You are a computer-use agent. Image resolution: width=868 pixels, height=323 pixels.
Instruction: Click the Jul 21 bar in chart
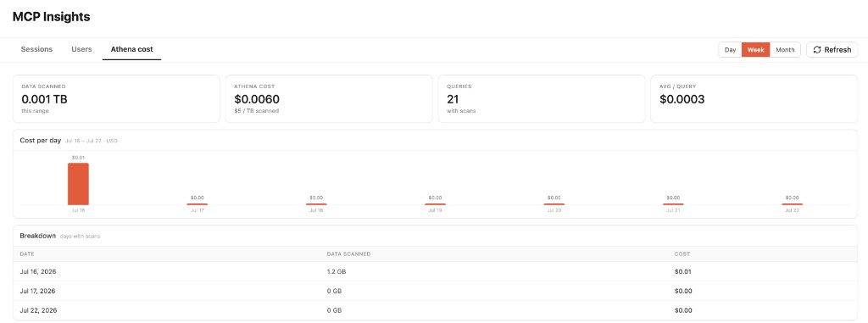pos(673,204)
